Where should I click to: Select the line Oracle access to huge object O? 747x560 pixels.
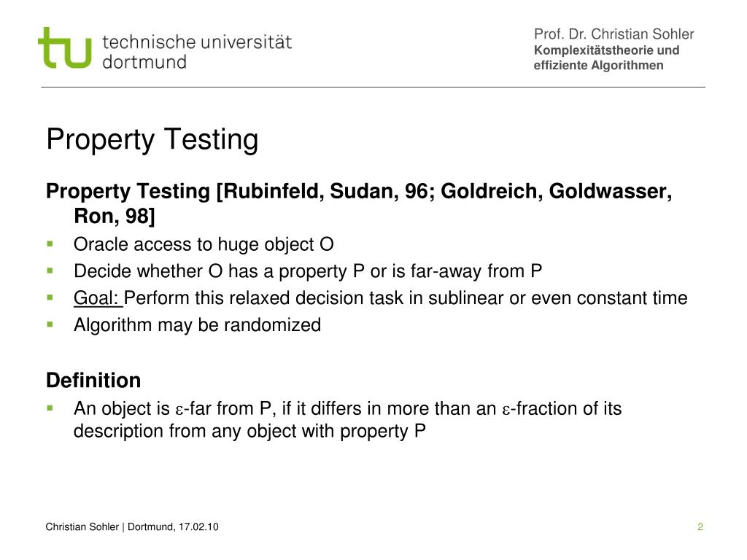click(x=204, y=245)
